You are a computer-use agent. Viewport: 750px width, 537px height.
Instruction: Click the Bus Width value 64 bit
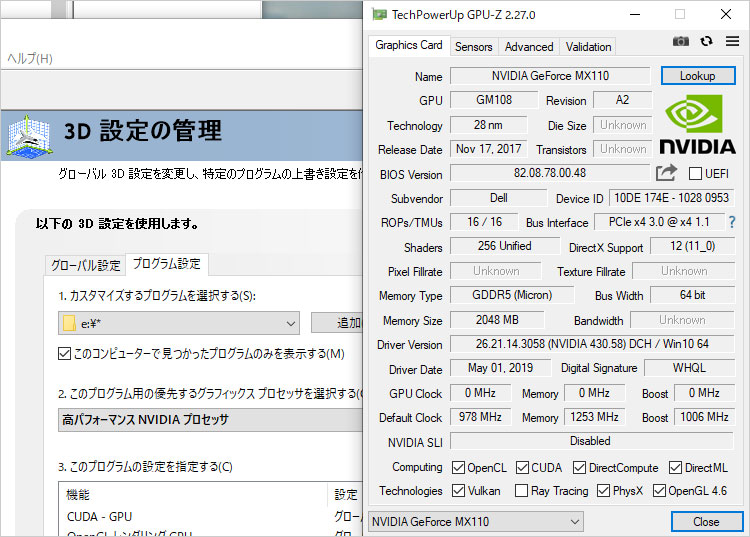(692, 295)
